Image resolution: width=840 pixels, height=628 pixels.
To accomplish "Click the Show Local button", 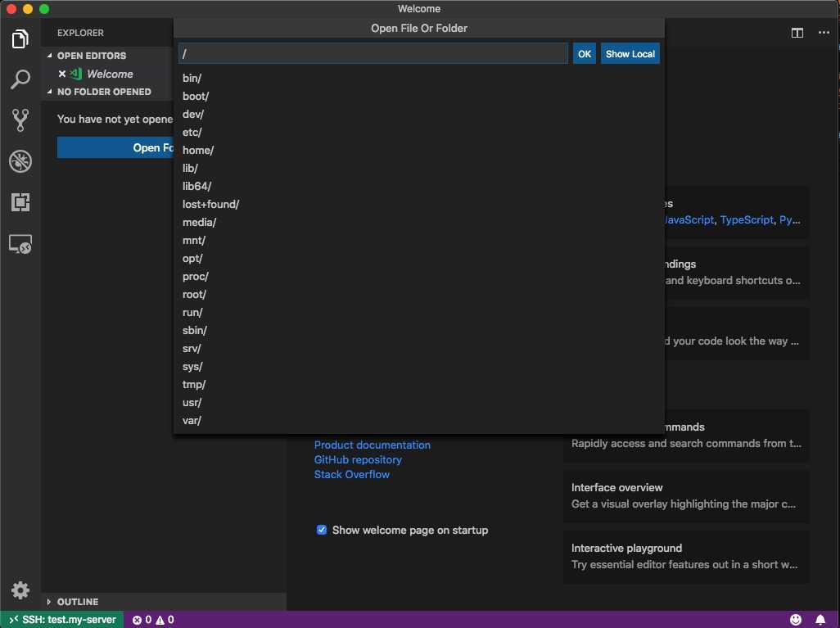I will [x=630, y=53].
